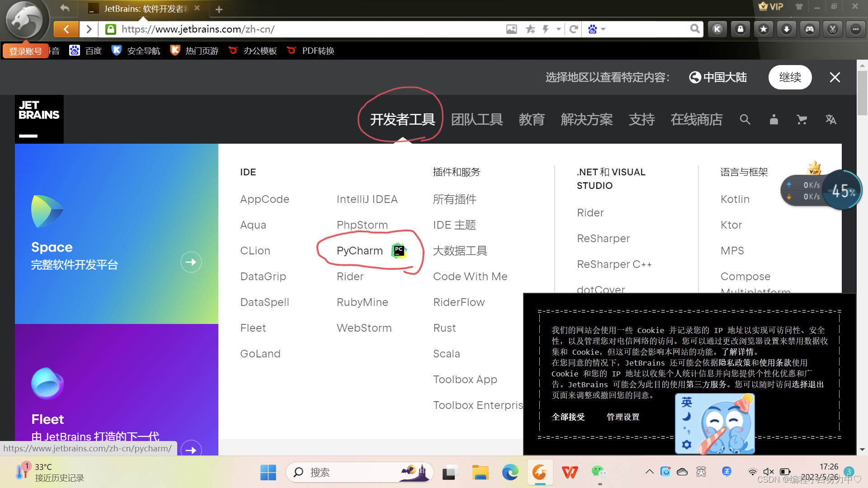Open the 百度 bookmark
This screenshot has width=868, height=488.
tap(86, 51)
